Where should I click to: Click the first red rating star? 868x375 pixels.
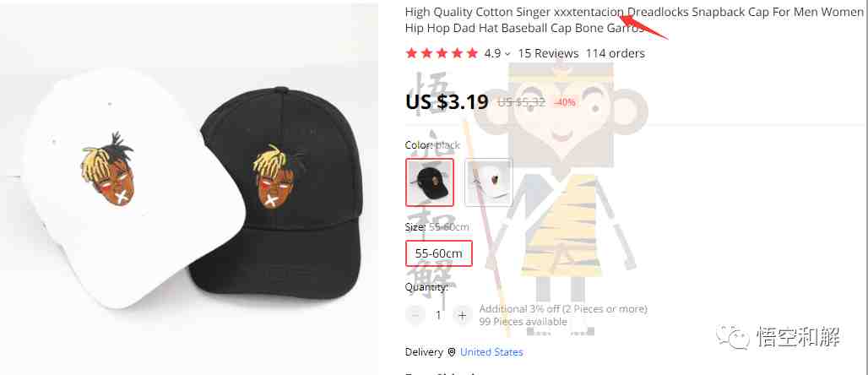coord(411,53)
